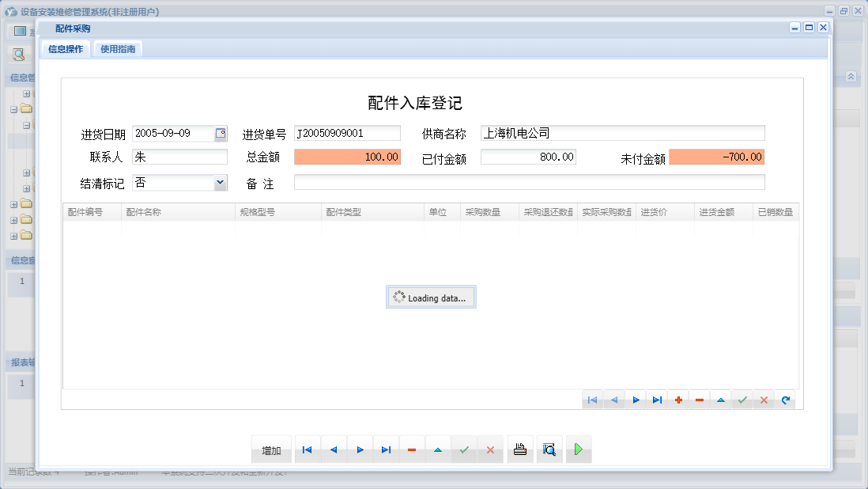Switch to the 使用指南 tab
Image resolution: width=868 pixels, height=489 pixels.
(119, 47)
